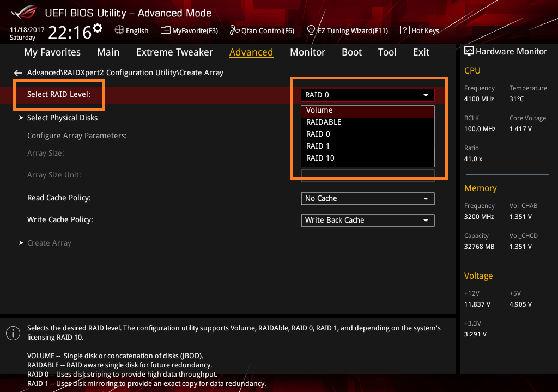
Task: Click the No Cache dropdown arrow
Action: (426, 199)
